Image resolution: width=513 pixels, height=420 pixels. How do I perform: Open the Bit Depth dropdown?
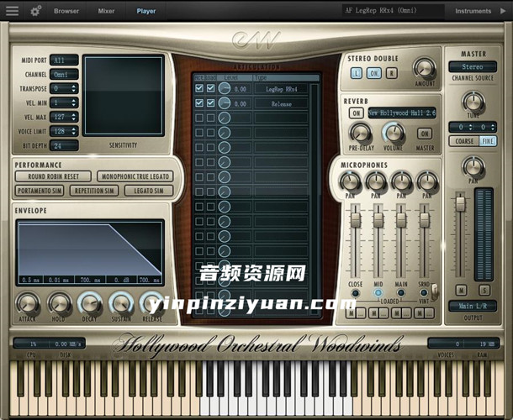[x=64, y=146]
